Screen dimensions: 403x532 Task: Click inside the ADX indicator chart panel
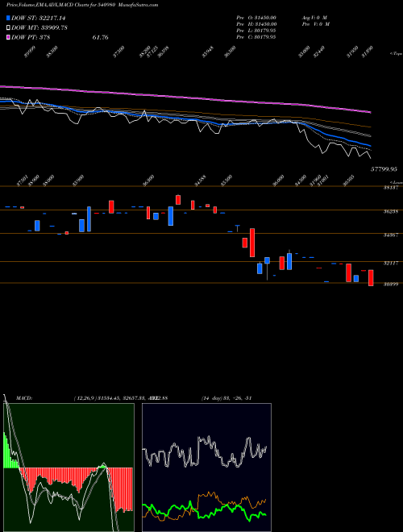coord(206,468)
